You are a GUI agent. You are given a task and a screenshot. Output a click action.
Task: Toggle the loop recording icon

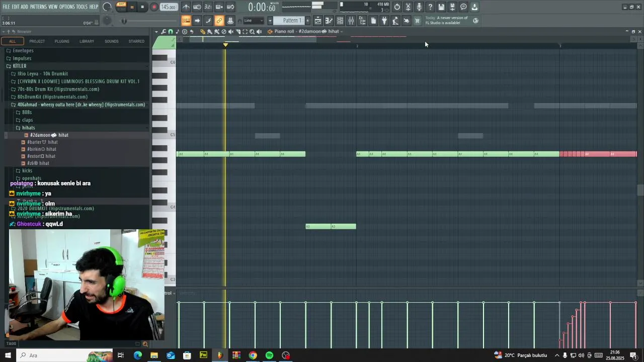(x=230, y=7)
